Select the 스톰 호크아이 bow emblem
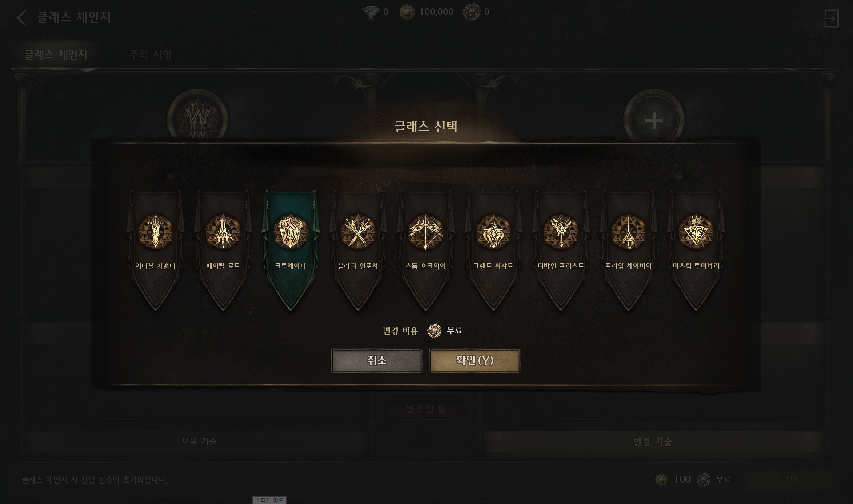The height and width of the screenshot is (504, 853). pyautogui.click(x=425, y=232)
